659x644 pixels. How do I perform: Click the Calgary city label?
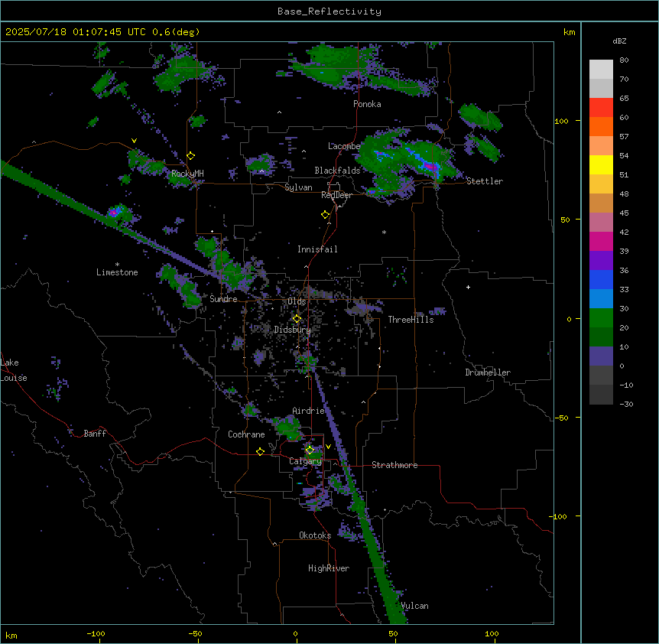coord(305,461)
